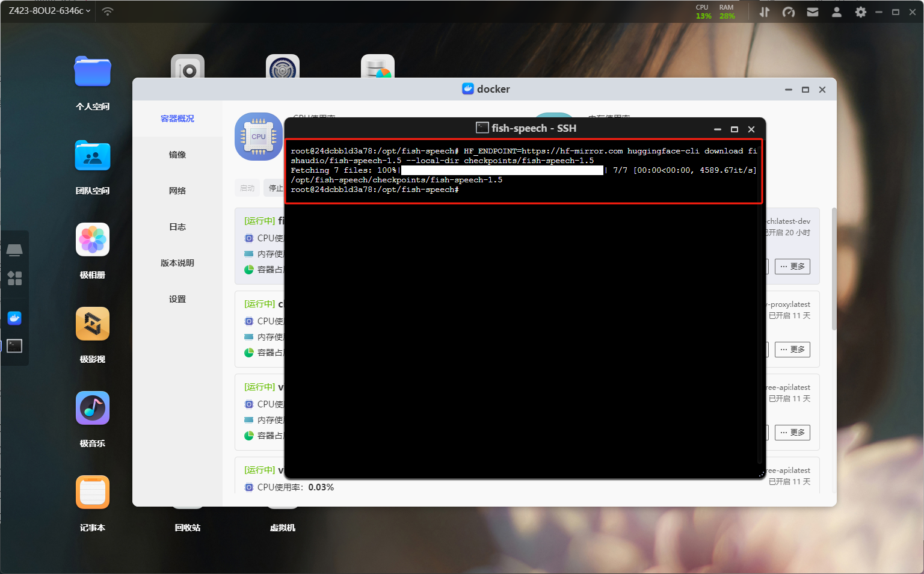The width and height of the screenshot is (924, 574).
Task: Open 版本说明 in the docker sidebar
Action: [177, 263]
